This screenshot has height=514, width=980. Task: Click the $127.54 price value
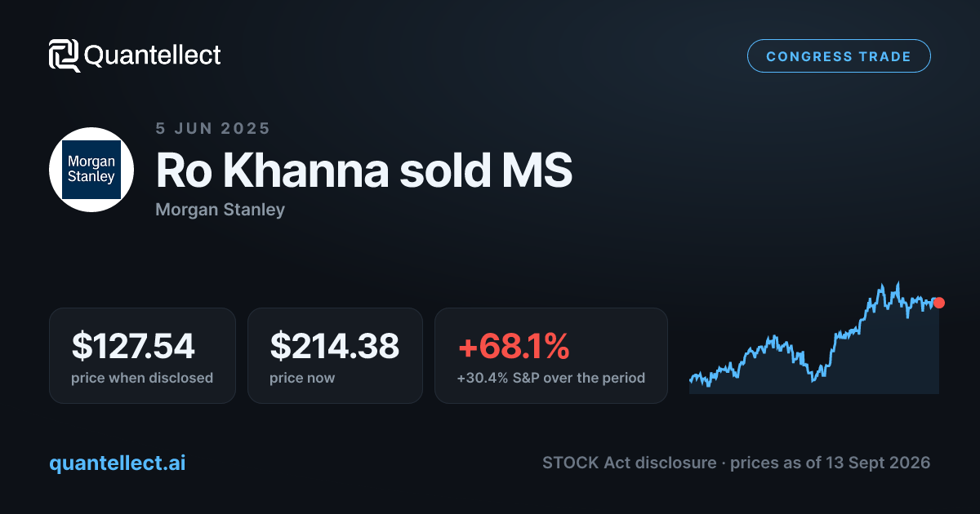(133, 346)
